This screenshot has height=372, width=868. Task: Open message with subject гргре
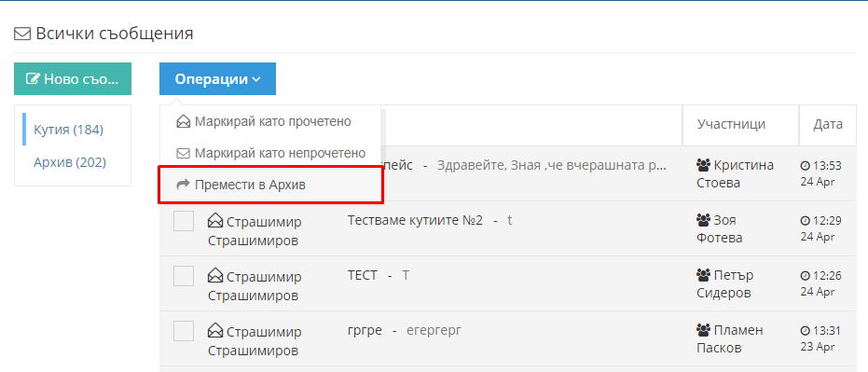coord(365,331)
